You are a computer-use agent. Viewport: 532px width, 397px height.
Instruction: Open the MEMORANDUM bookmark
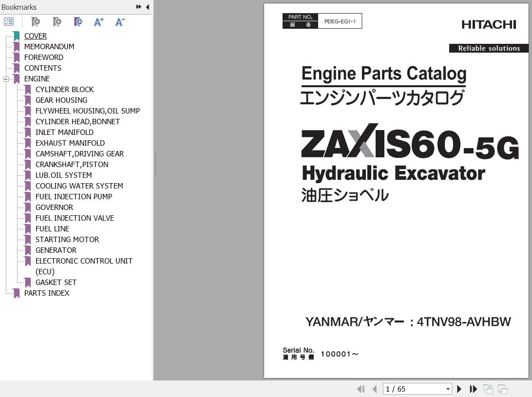49,46
